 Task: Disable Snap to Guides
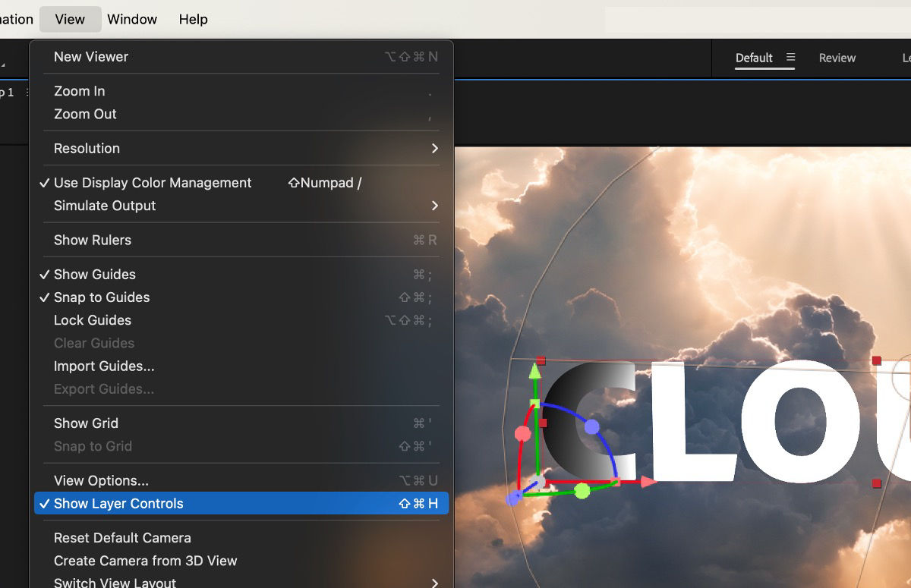point(101,297)
